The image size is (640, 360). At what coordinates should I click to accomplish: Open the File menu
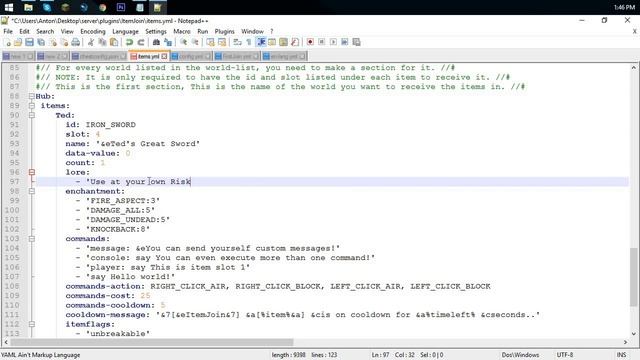pos(8,31)
